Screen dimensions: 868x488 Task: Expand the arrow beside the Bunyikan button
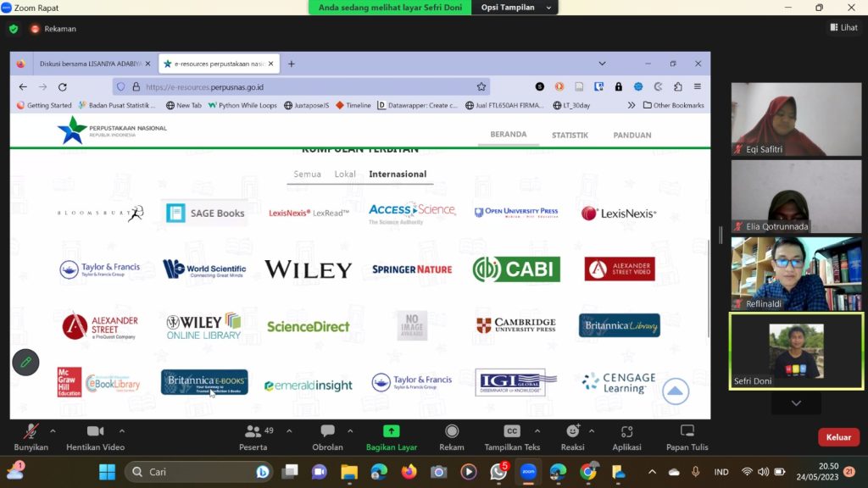pyautogui.click(x=53, y=430)
